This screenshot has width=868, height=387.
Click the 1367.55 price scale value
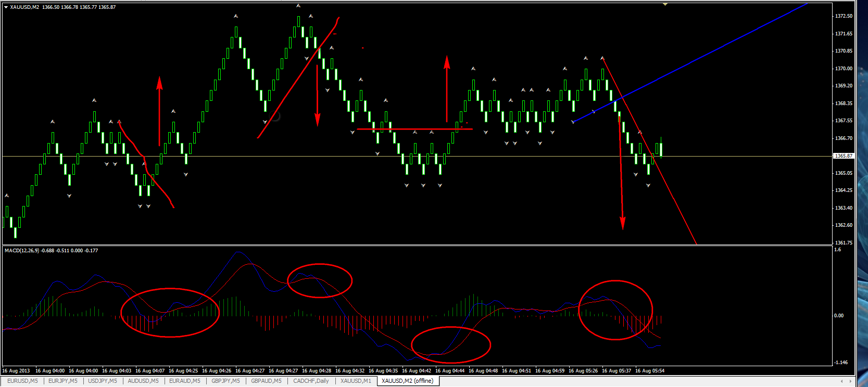(844, 121)
